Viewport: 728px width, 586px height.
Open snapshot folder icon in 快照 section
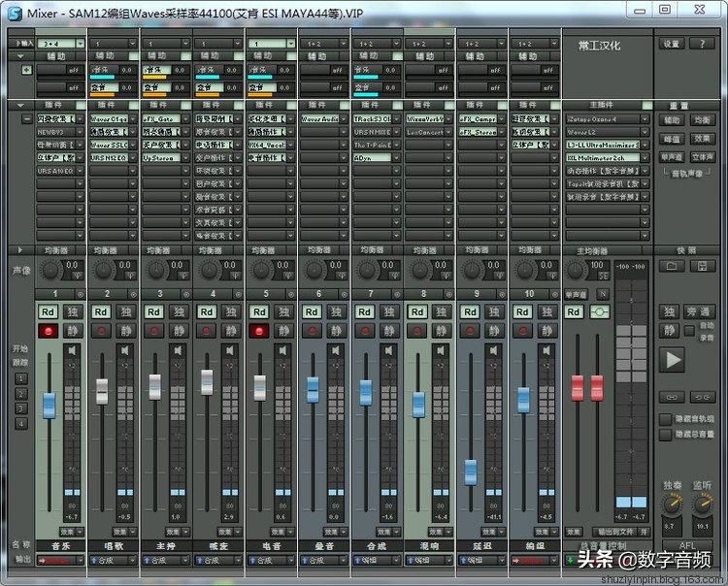coord(671,265)
